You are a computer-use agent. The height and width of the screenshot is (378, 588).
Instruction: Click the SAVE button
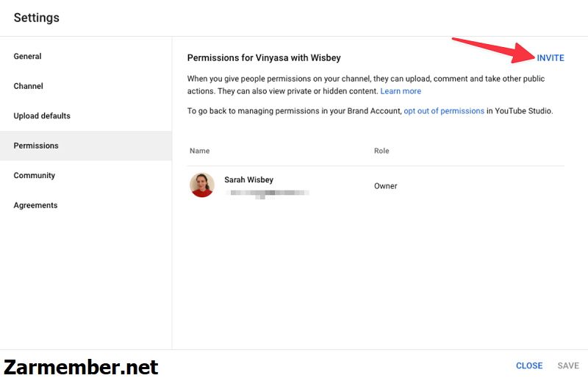[568, 365]
